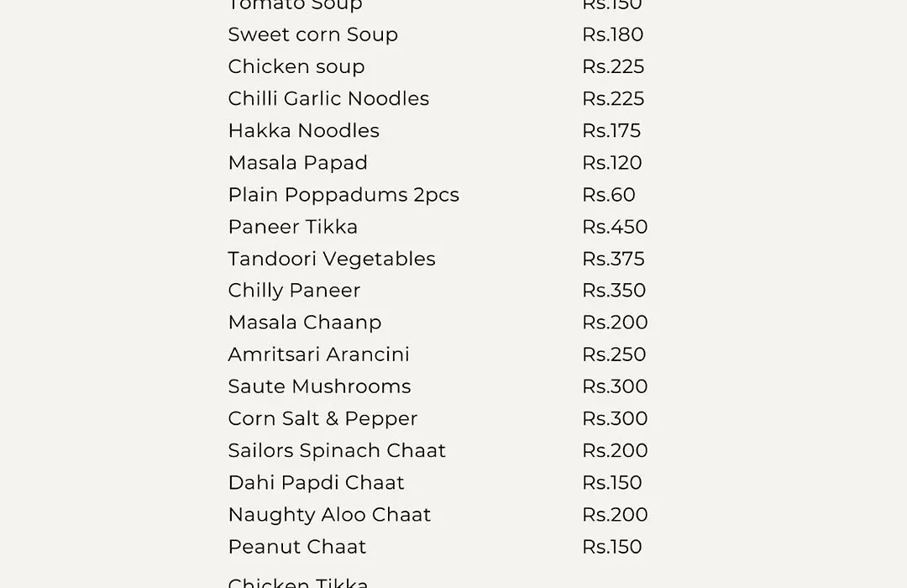Image resolution: width=907 pixels, height=588 pixels.
Task: Click the Peanut Chaat entry
Action: 296,547
